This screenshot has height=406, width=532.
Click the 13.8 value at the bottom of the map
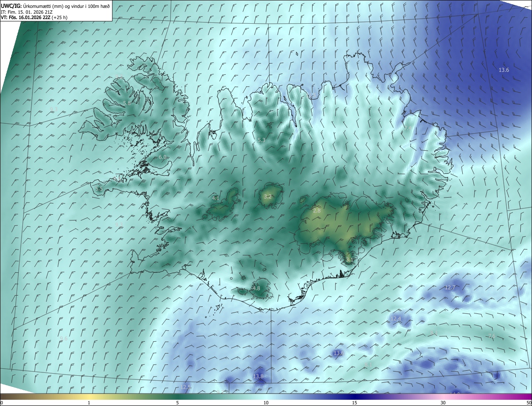tap(258, 376)
